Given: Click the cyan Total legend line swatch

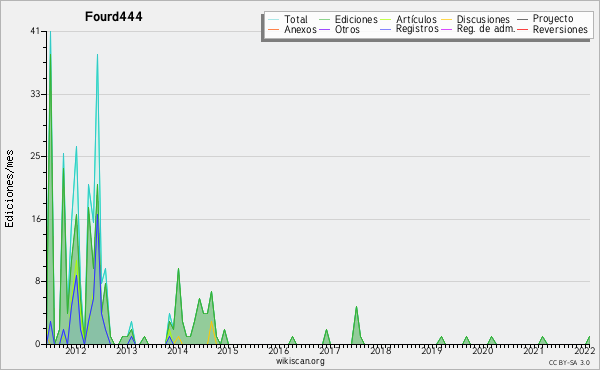Looking at the screenshot, I should pyautogui.click(x=273, y=20).
